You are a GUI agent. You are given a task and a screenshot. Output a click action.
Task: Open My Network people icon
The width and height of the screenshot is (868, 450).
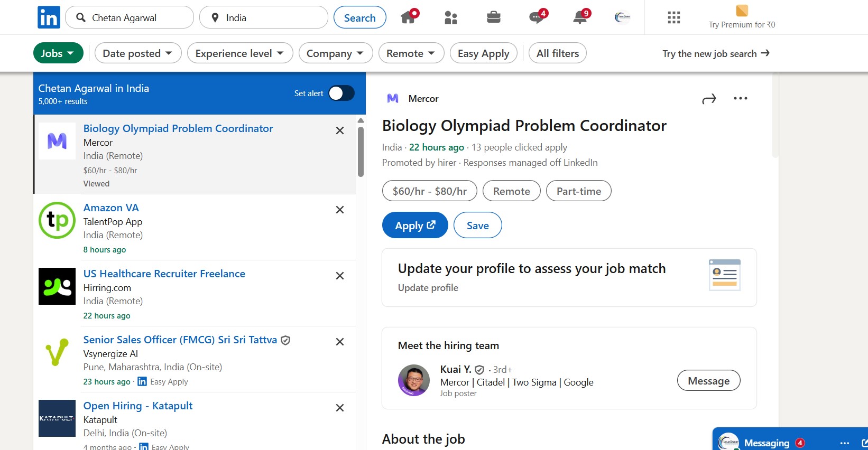point(451,18)
